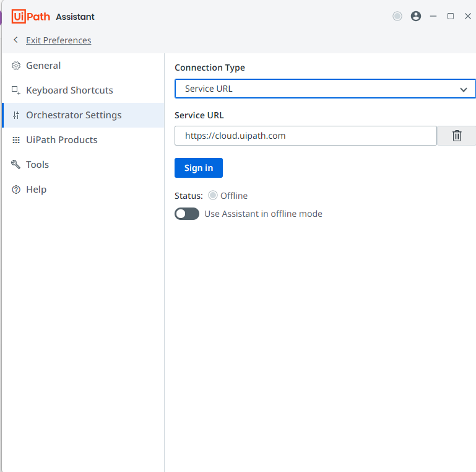Click the Keyboard Shortcuts sidebar icon

[x=16, y=90]
